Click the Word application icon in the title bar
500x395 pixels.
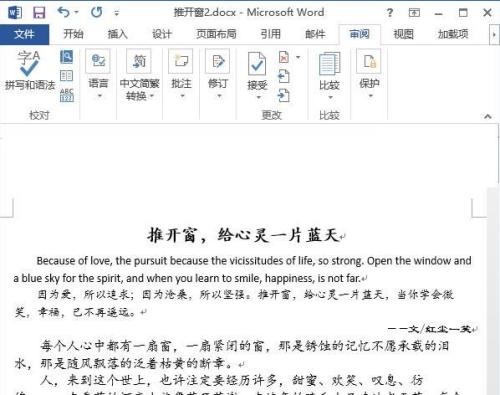pyautogui.click(x=15, y=13)
